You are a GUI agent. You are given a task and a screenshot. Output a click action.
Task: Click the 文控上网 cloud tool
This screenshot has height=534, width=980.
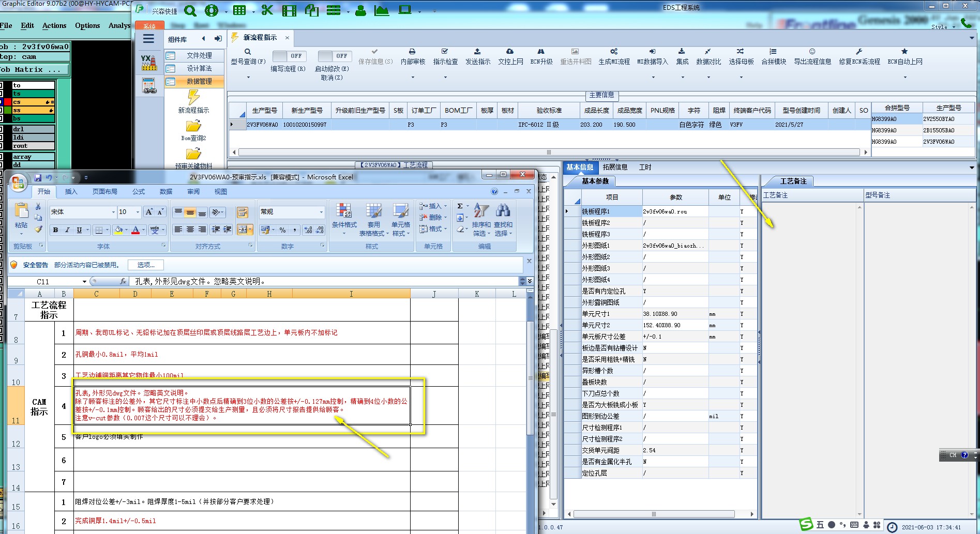point(510,56)
